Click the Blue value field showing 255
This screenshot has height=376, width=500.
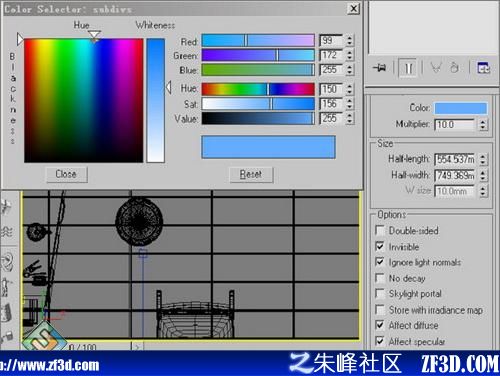[331, 70]
